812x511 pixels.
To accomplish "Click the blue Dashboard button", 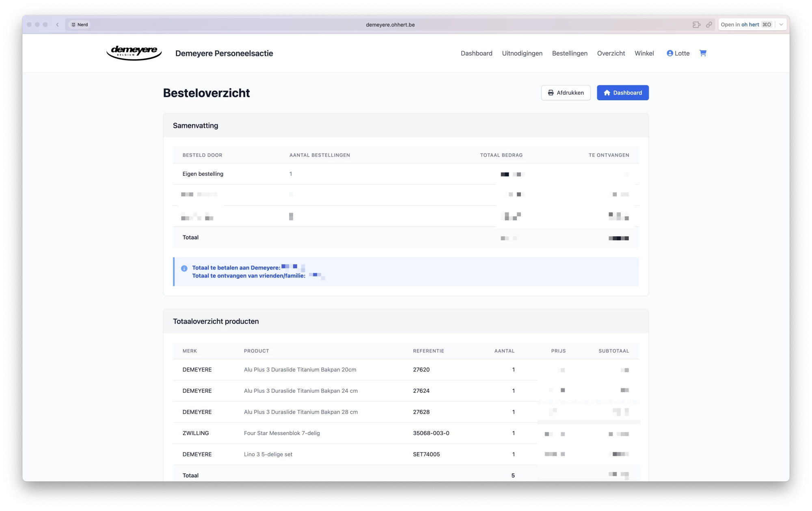I will pos(622,93).
